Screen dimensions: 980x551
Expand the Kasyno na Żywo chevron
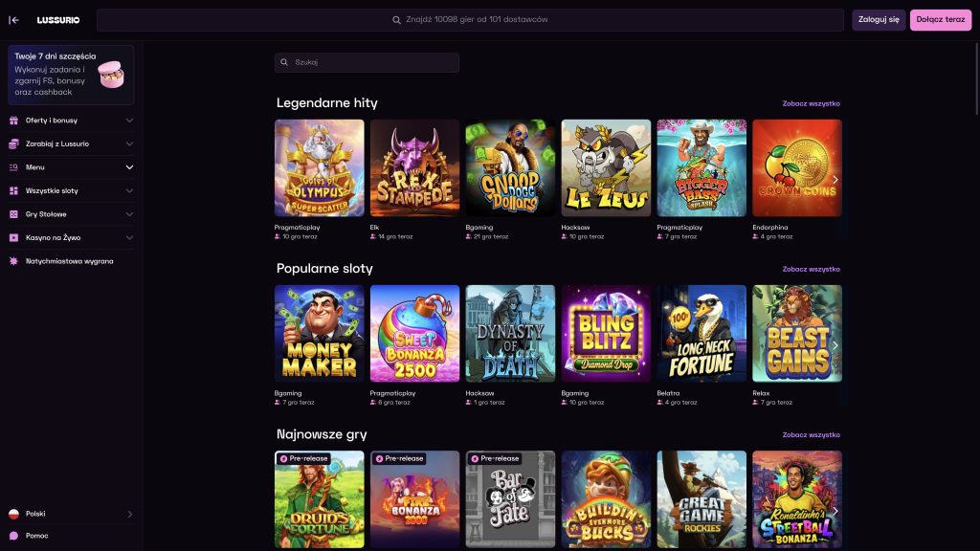click(x=129, y=237)
